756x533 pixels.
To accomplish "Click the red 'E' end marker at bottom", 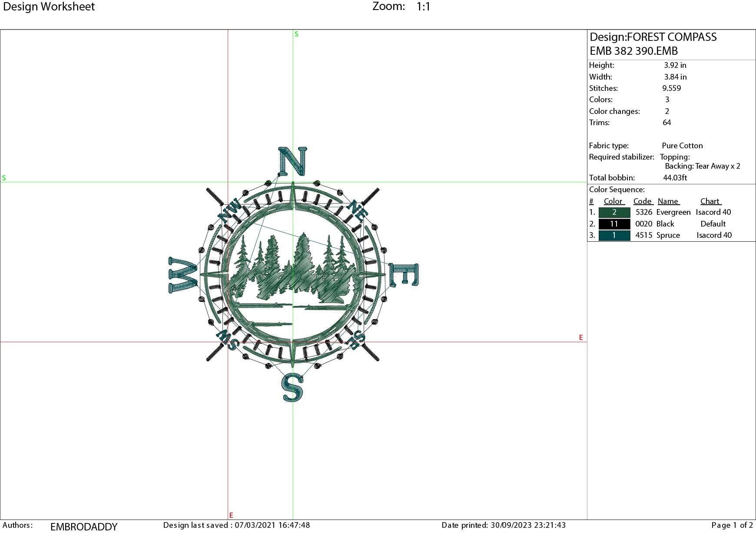I will pos(231,515).
